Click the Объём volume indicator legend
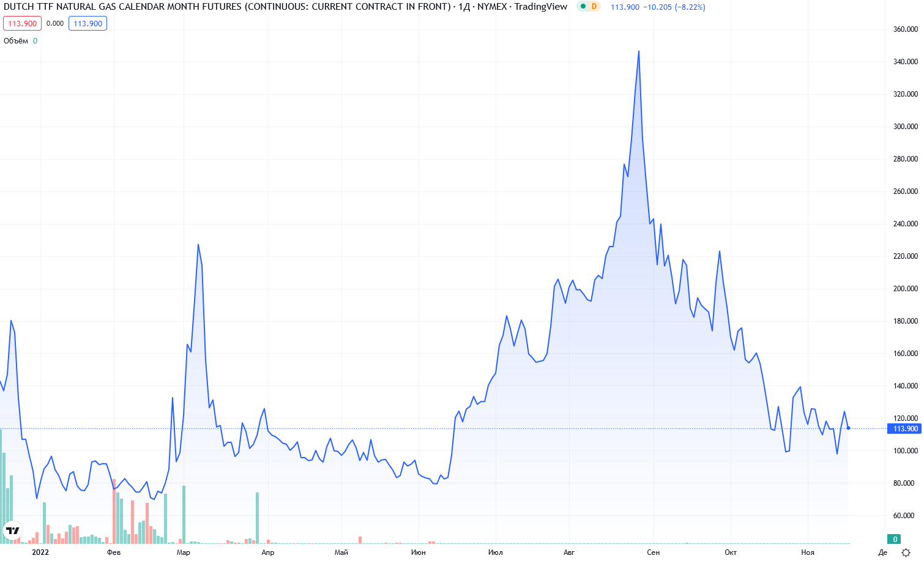 [16, 41]
